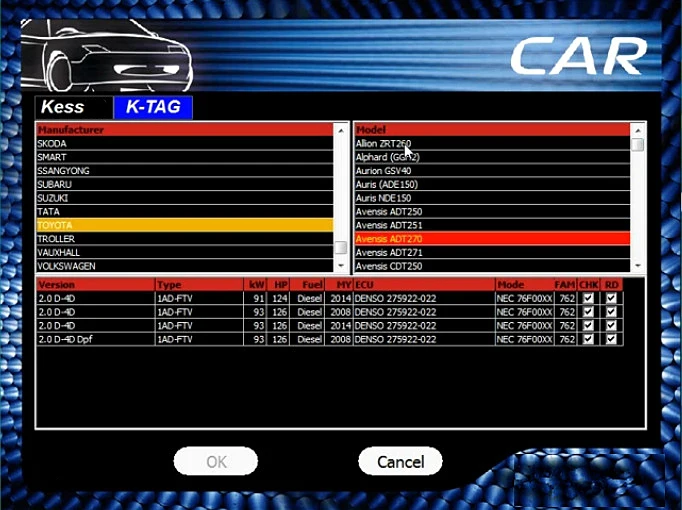Image resolution: width=682 pixels, height=510 pixels.
Task: Click the Model list scroll down arrow
Action: click(638, 265)
